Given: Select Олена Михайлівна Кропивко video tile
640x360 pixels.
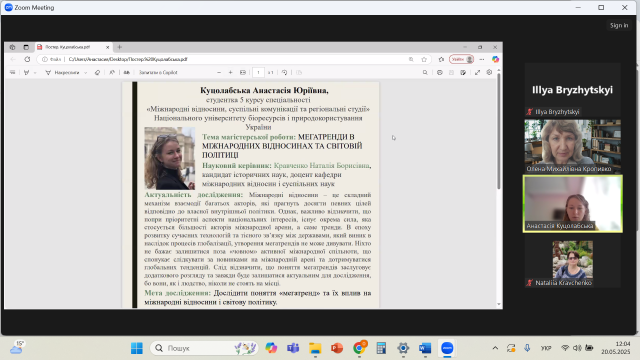Looking at the screenshot, I should pos(572,146).
